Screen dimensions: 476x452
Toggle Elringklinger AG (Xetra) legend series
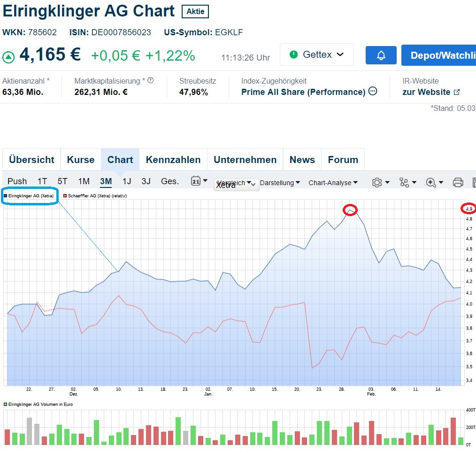pyautogui.click(x=30, y=195)
